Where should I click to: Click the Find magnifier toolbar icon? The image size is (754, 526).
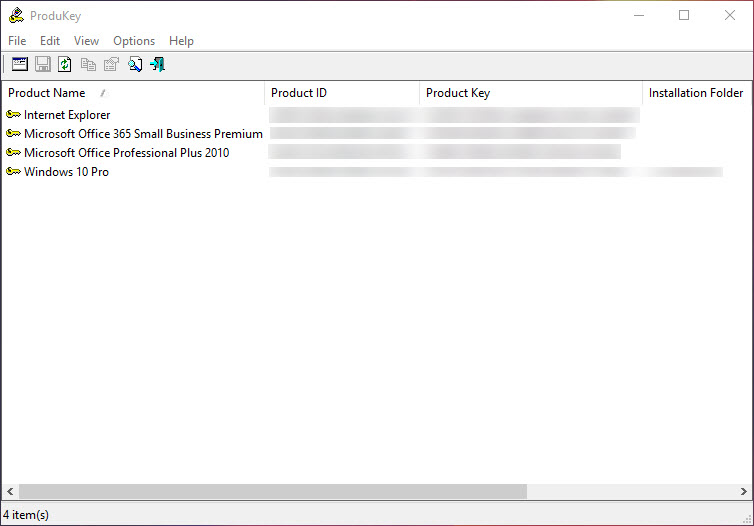135,64
